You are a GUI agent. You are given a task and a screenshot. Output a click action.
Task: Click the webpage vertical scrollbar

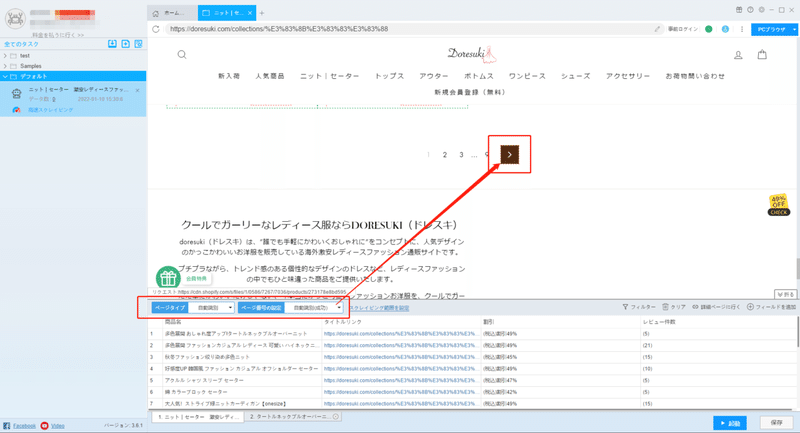pos(797,269)
